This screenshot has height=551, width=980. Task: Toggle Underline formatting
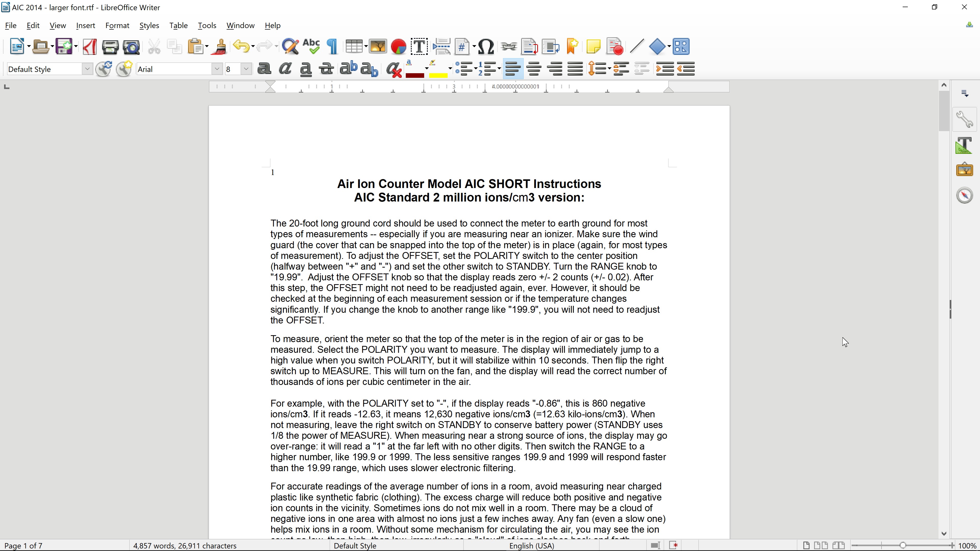[x=306, y=69]
